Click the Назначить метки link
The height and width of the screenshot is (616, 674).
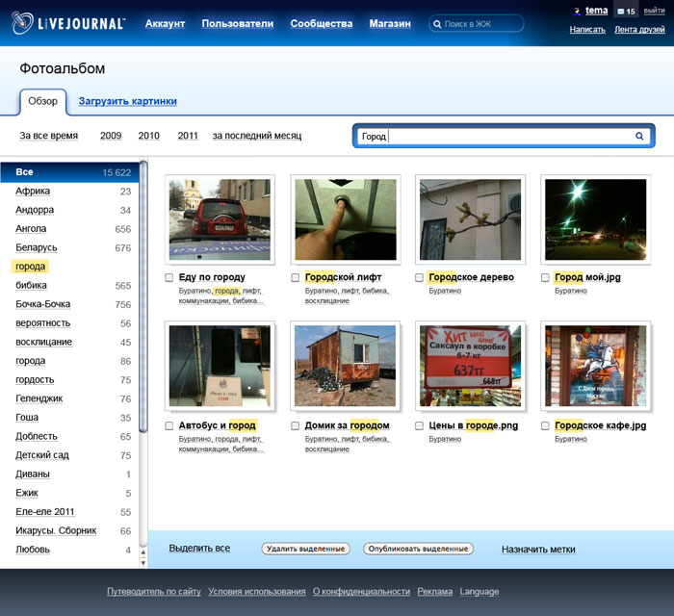[x=538, y=550]
